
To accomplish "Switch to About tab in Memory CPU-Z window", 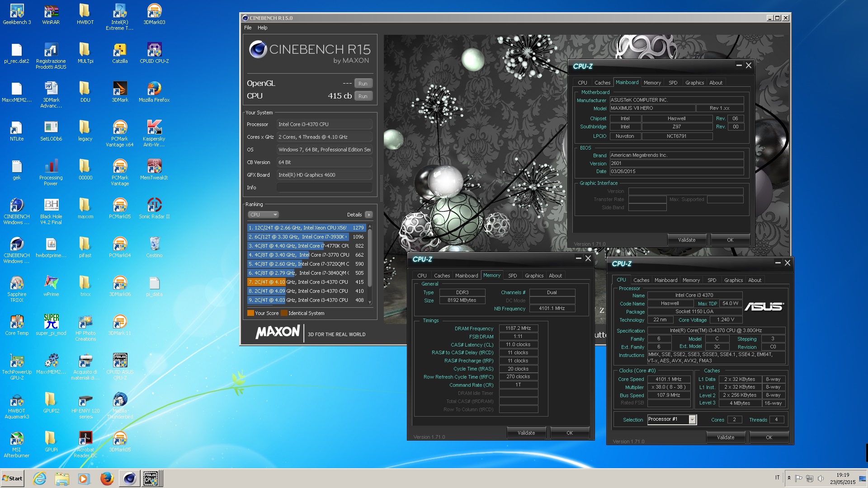I will click(x=555, y=276).
